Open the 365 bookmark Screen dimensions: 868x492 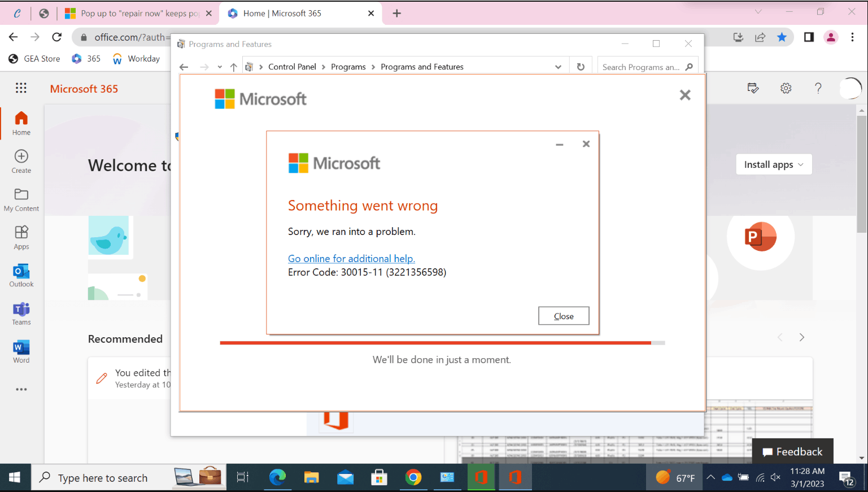(x=86, y=59)
